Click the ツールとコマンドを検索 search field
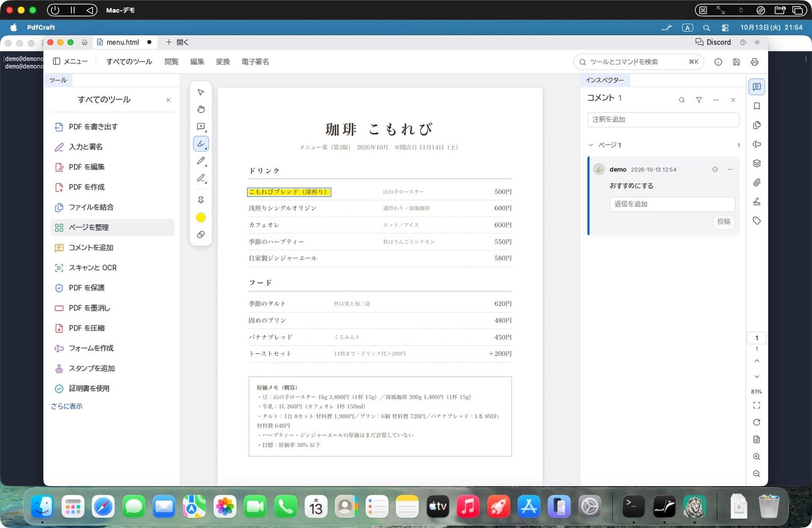Screen dimensions: 812x528 638,62
